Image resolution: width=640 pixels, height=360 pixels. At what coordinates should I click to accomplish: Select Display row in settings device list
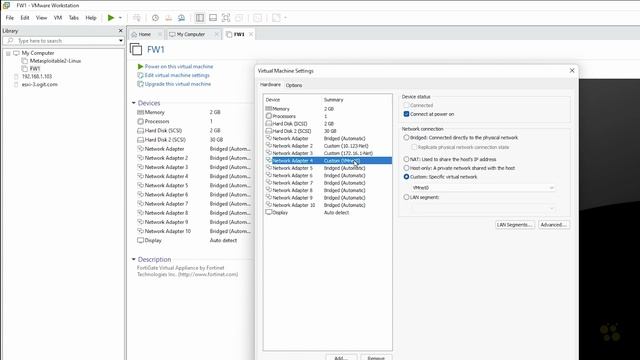tap(328, 212)
